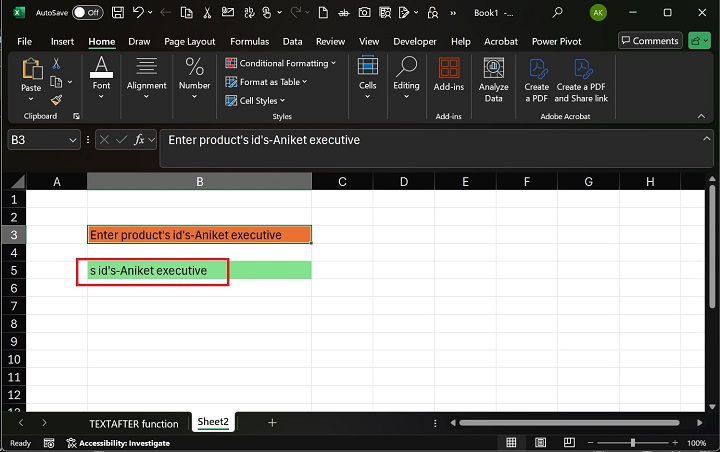Viewport: 720px width, 452px height.
Task: Click the Insert Function fx icon
Action: 140,140
